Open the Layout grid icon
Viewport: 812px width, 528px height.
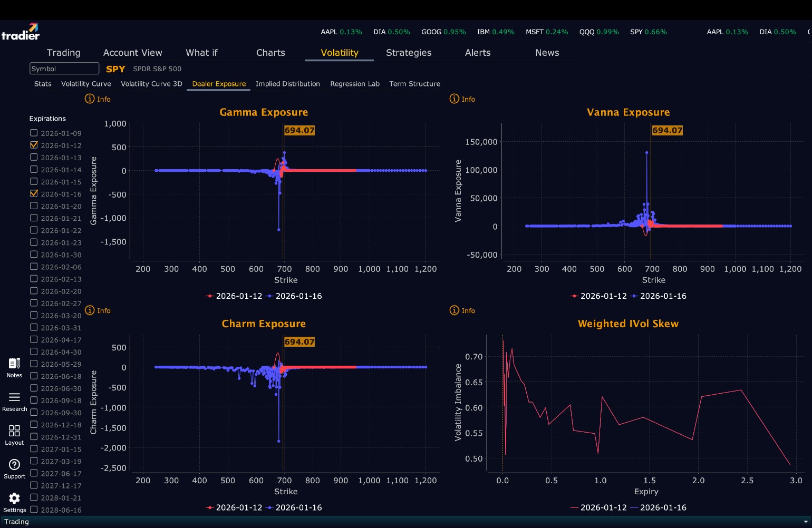[14, 431]
